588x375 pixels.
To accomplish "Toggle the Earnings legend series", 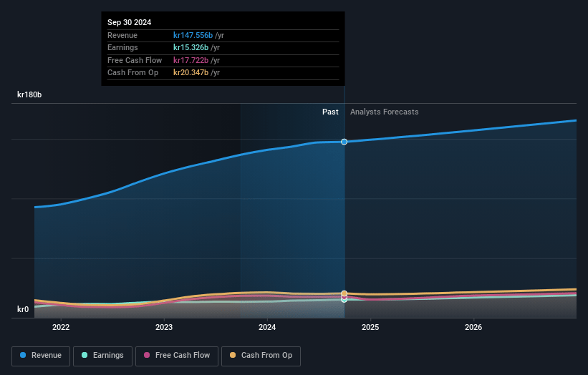I will (x=102, y=356).
